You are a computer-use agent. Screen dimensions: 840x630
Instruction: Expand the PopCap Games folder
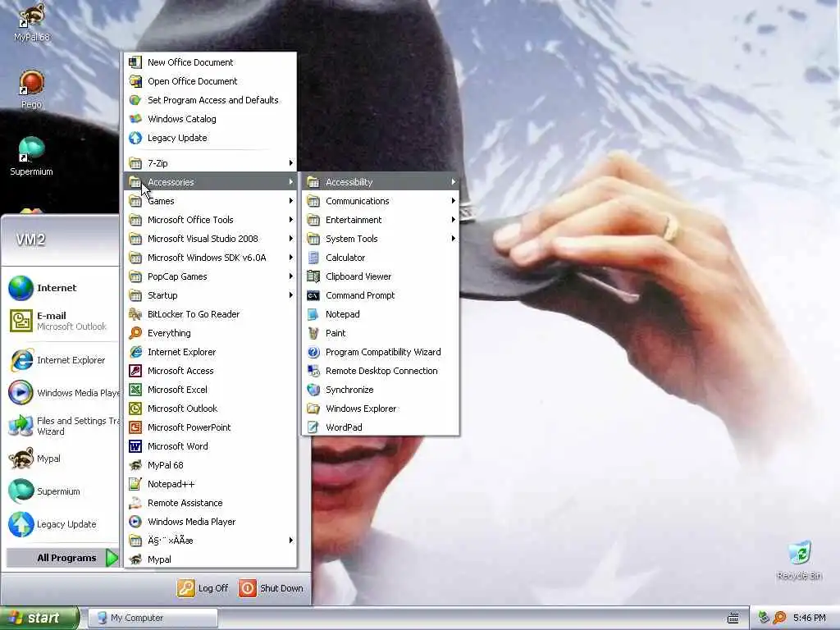pos(210,276)
